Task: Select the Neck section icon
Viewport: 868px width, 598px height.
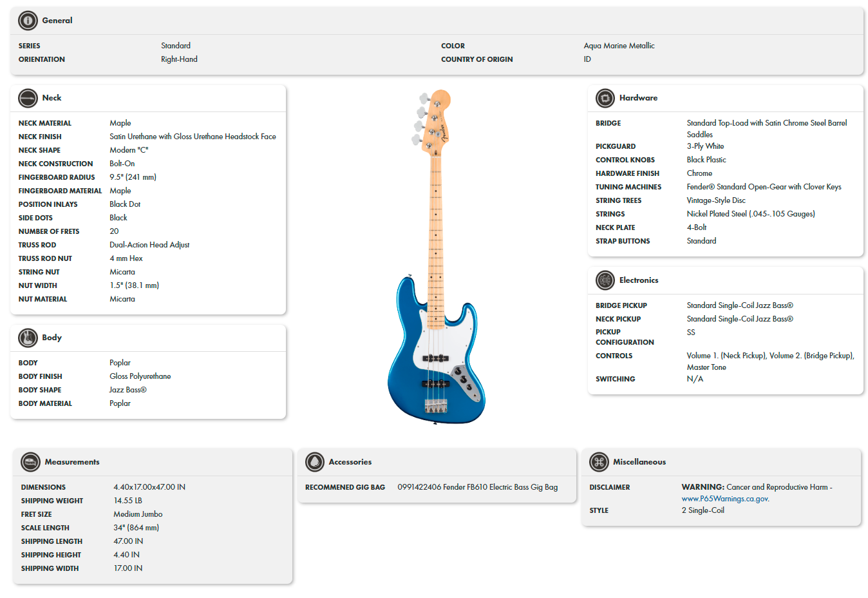Action: coord(28,98)
